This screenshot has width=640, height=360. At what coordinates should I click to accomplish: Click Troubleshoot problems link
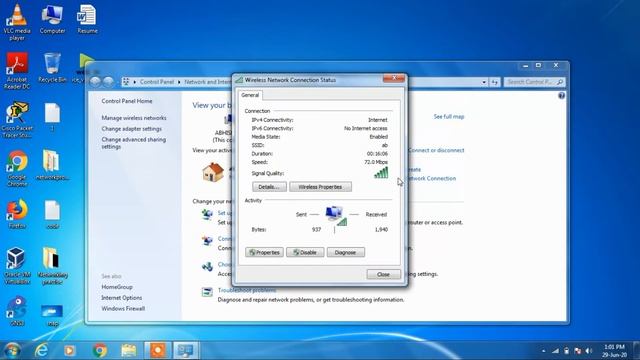coord(247,290)
